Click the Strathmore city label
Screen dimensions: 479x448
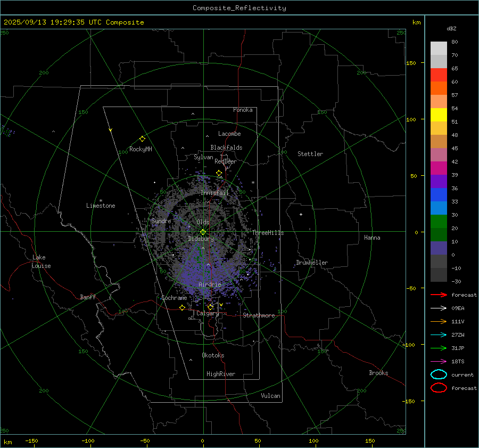coord(259,315)
